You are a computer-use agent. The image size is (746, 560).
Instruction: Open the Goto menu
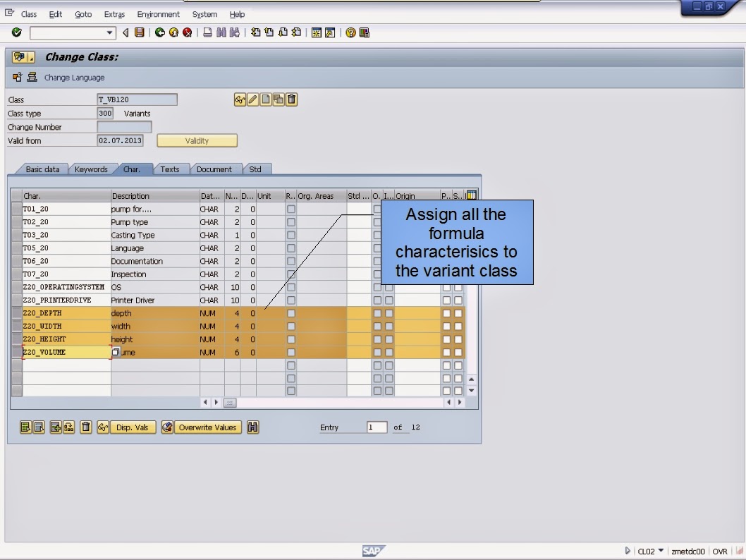83,14
